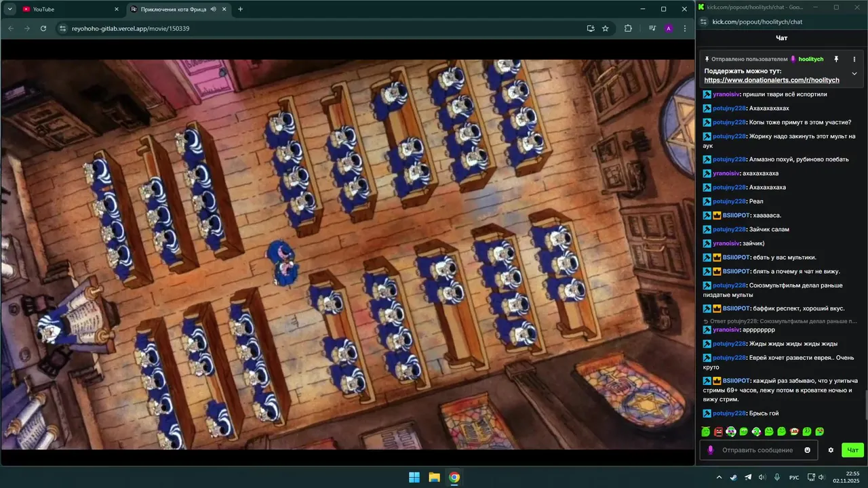This screenshot has height=488, width=868.
Task: Open the Windows Start menu
Action: click(x=414, y=477)
